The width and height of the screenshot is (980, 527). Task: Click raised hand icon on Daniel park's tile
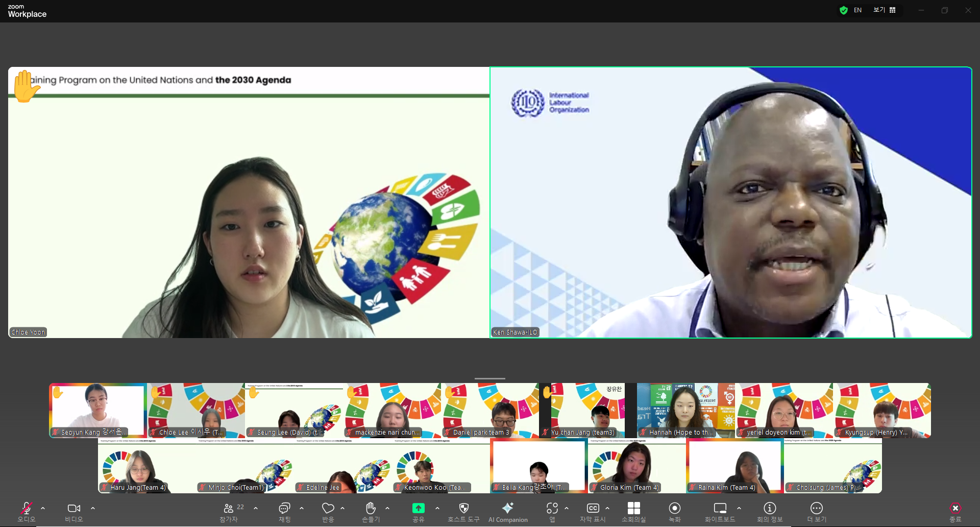coord(450,392)
